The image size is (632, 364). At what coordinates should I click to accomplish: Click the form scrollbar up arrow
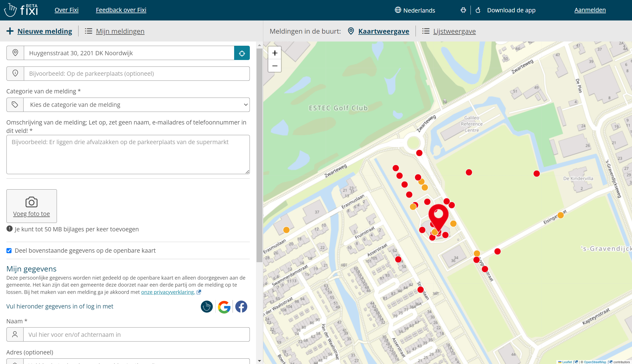259,45
